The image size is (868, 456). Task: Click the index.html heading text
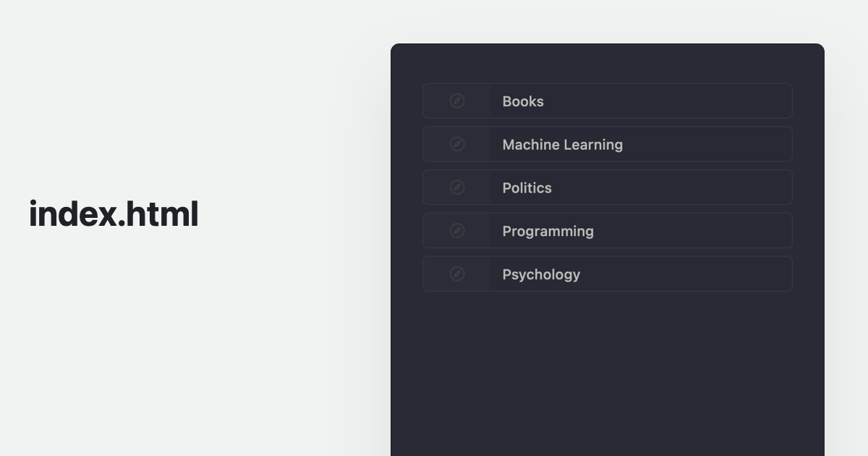coord(114,214)
